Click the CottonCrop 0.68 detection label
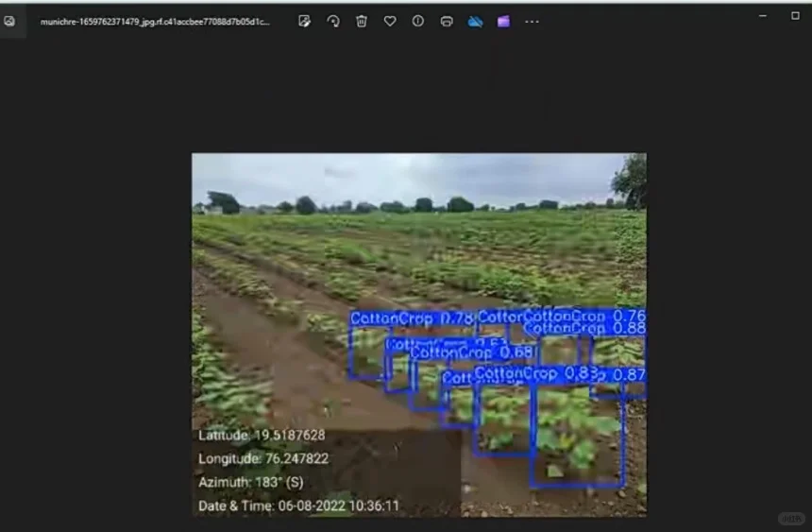Image resolution: width=812 pixels, height=532 pixels. [x=471, y=353]
